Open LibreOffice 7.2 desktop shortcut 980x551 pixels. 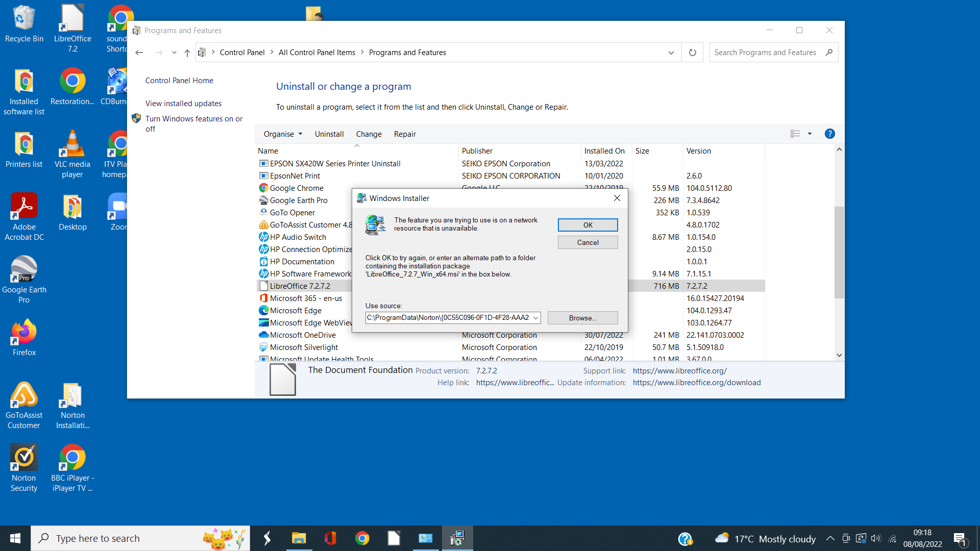[x=72, y=28]
